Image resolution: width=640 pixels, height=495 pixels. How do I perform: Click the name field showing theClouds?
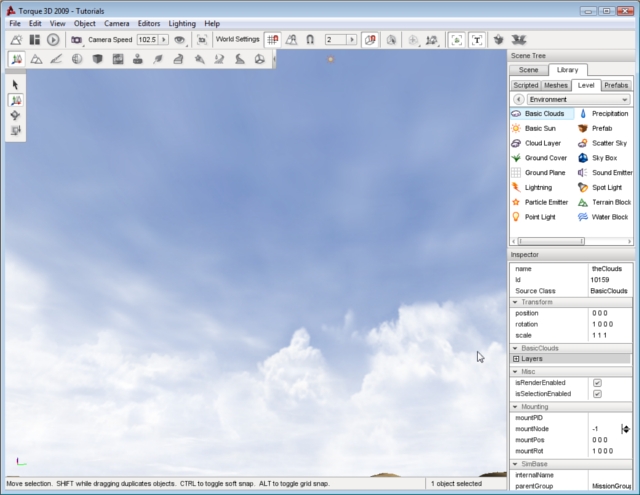click(609, 269)
